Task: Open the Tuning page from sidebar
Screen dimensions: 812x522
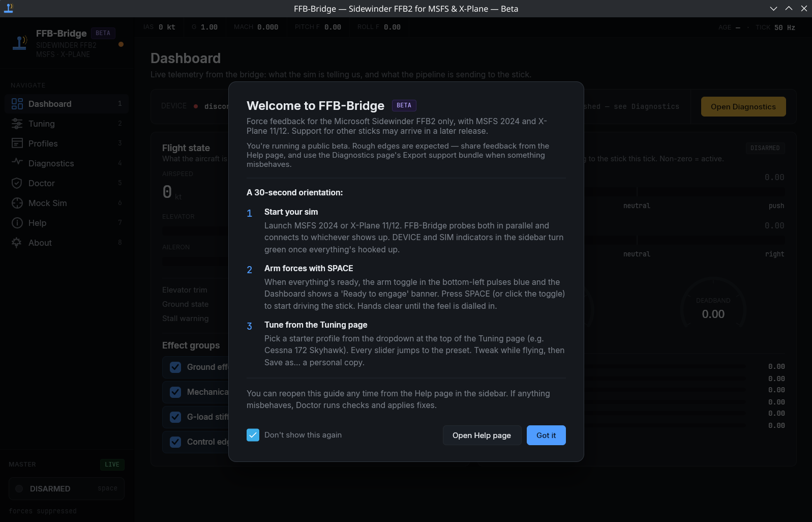Action: 42,124
